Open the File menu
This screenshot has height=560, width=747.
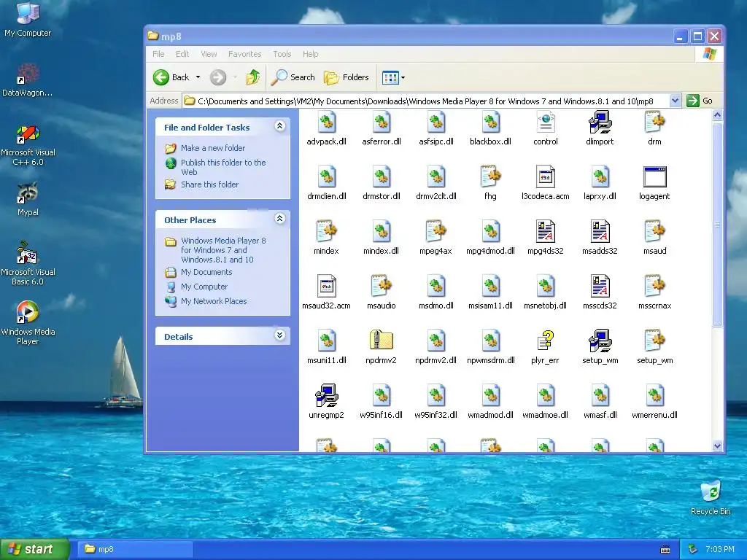click(158, 54)
